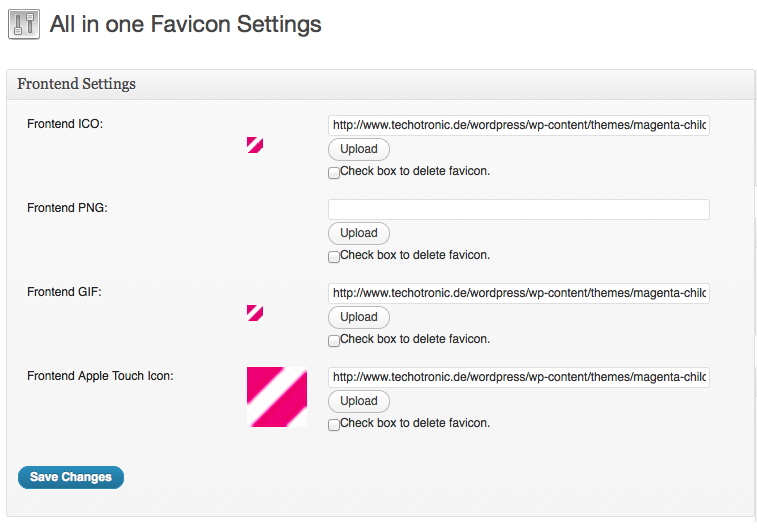Focus the Frontend ICO URL field
The image size is (757, 528).
pos(519,125)
